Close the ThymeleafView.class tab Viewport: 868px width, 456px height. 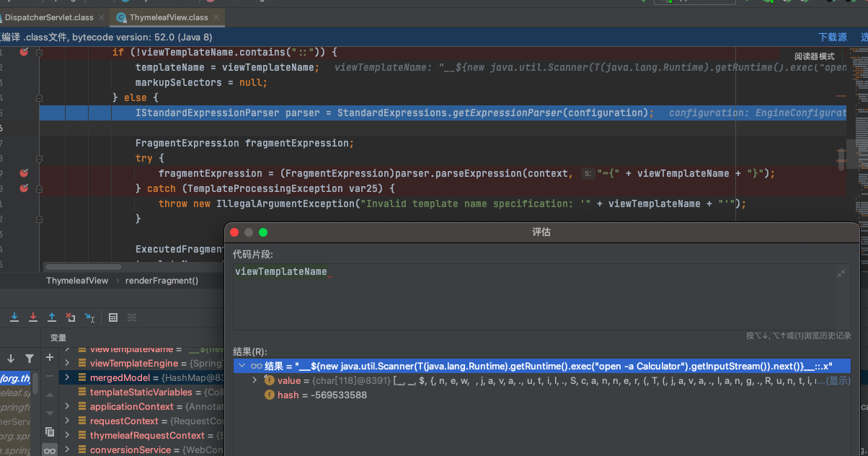[x=215, y=17]
